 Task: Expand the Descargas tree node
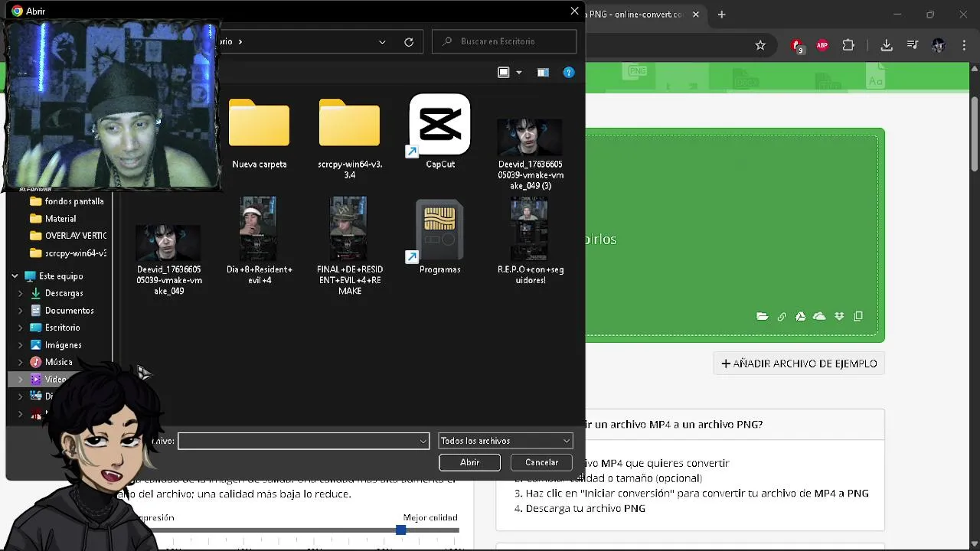21,293
